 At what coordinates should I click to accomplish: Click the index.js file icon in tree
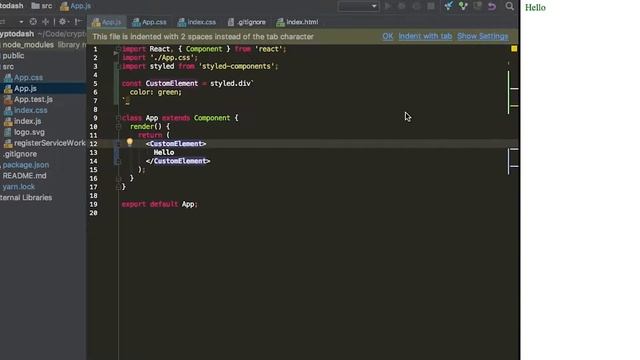tap(8, 121)
